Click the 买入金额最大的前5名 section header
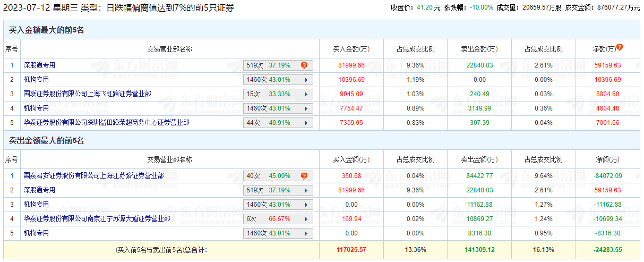The width and height of the screenshot is (644, 262). (47, 30)
